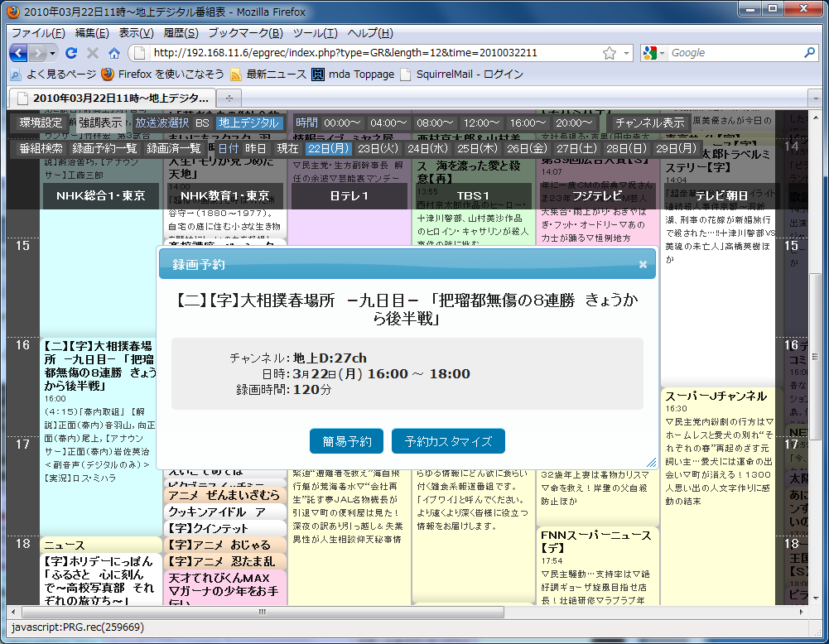
Task: Open 録画予約一覧 reservation list
Action: pyautogui.click(x=104, y=149)
